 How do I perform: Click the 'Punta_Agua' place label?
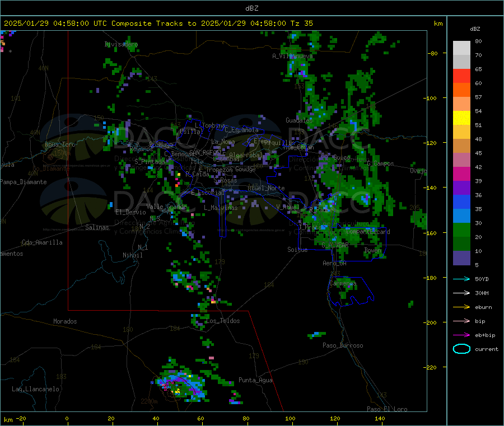tap(255, 380)
